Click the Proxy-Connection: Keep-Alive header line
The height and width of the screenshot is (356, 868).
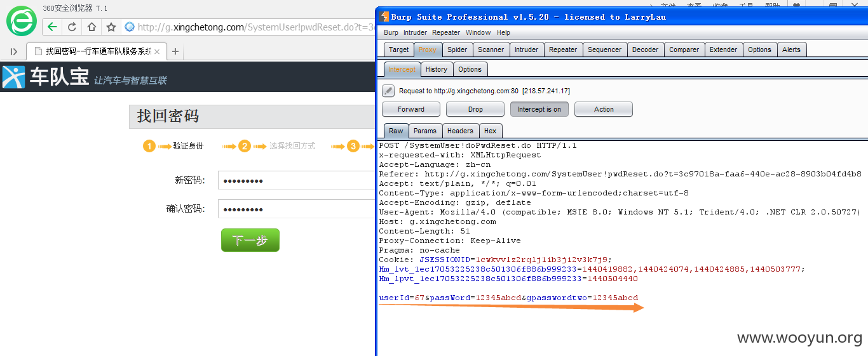(450, 241)
